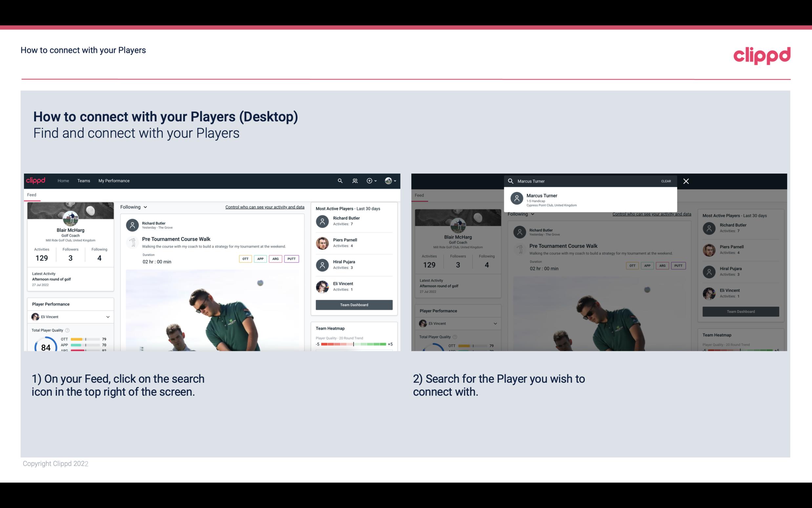This screenshot has width=812, height=508.
Task: Select Home tab in navigation
Action: [63, 181]
